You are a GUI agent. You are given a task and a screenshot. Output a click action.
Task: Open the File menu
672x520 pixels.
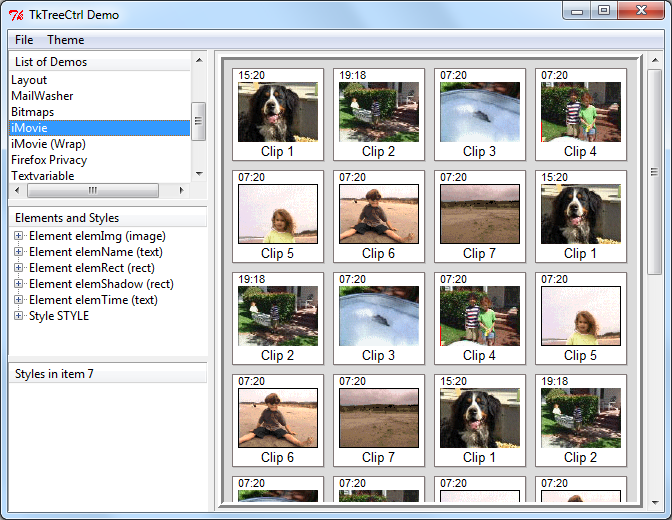(x=24, y=40)
